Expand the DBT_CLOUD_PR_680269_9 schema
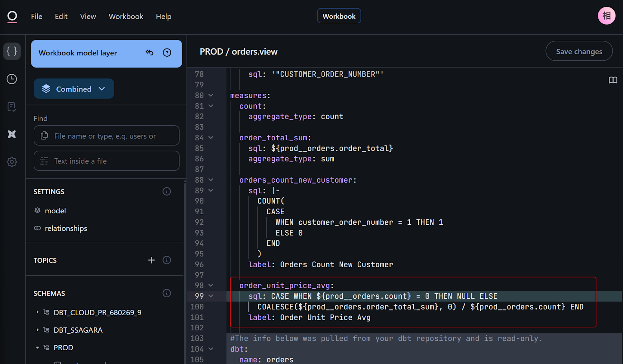The height and width of the screenshot is (364, 623). click(37, 312)
